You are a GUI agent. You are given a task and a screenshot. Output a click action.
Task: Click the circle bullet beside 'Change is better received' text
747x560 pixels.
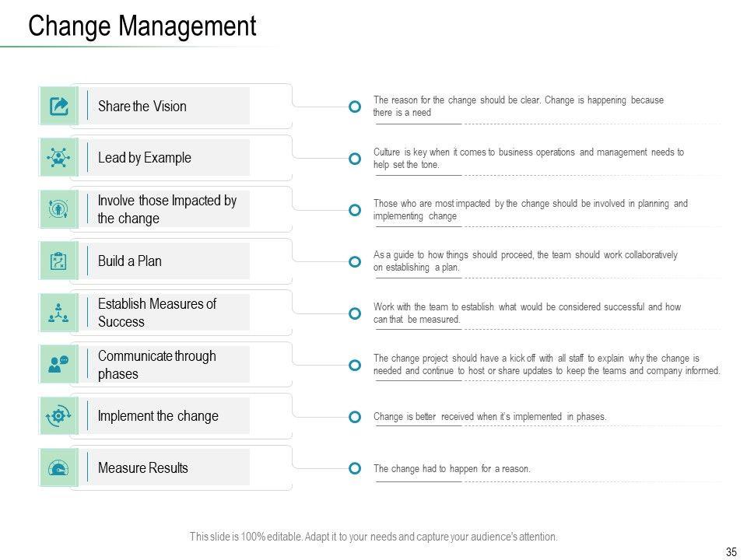355,417
